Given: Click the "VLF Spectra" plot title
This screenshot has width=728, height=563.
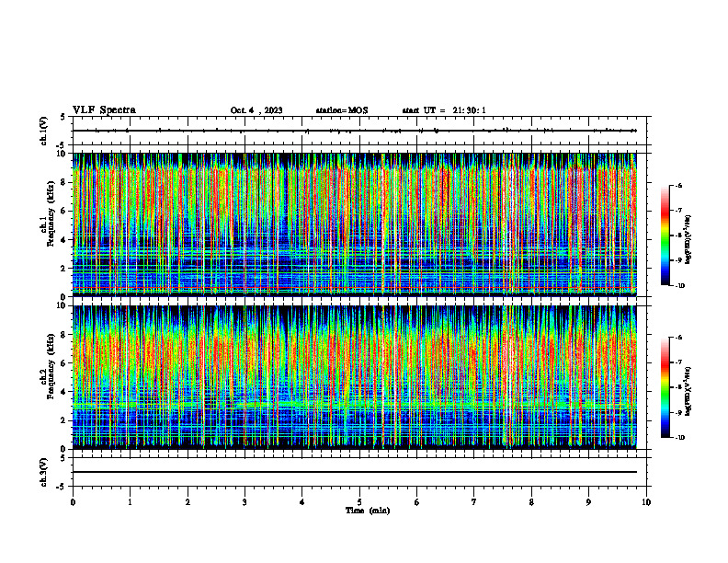Looking at the screenshot, I should pos(105,110).
